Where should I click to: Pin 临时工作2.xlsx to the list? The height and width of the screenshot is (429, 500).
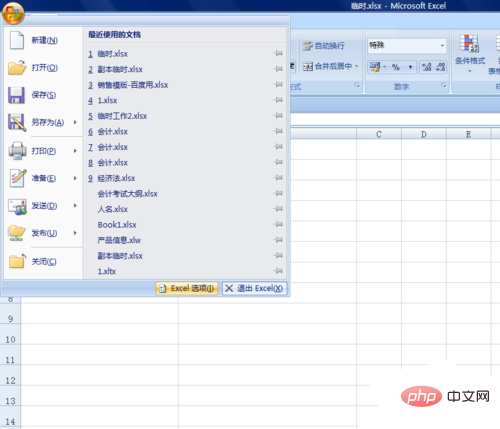point(278,116)
